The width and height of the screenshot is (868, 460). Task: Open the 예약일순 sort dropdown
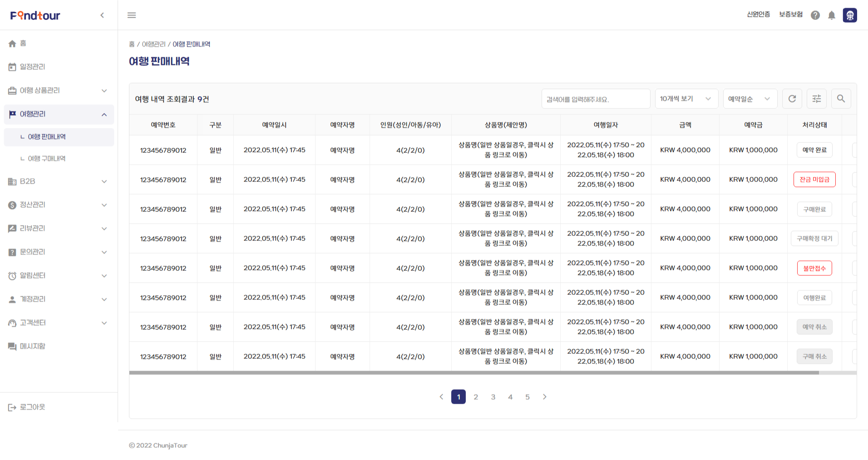[x=750, y=98]
